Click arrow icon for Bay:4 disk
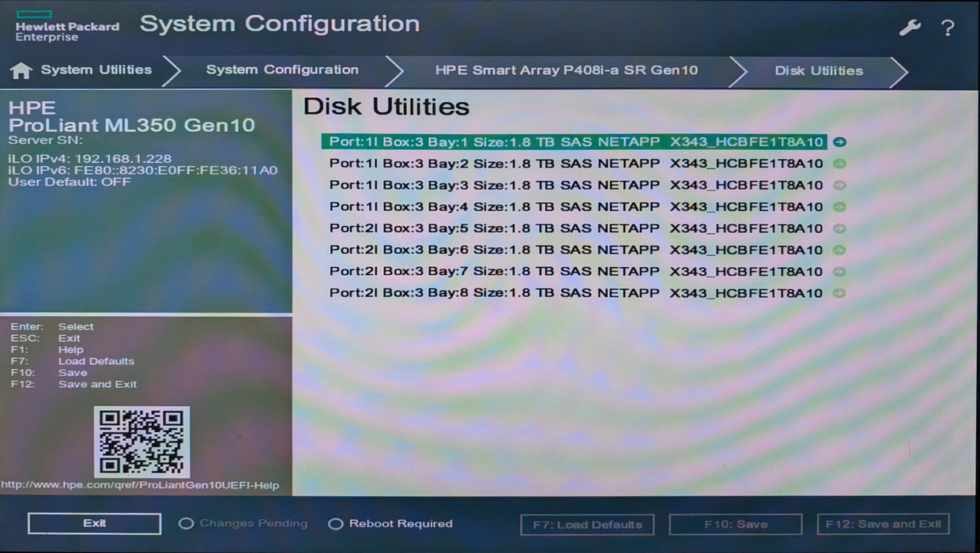Screen dimensions: 980x553 coord(839,207)
